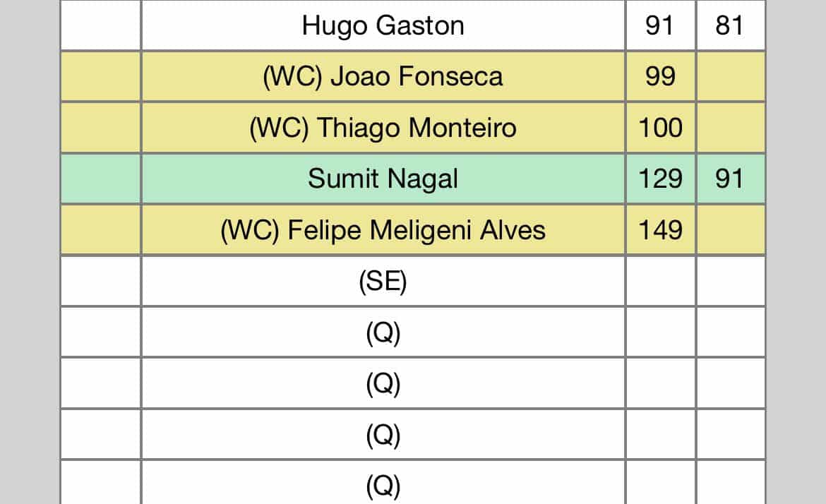The image size is (826, 504).
Task: Click the green 91 cell in Nagal row
Action: pyautogui.click(x=731, y=179)
